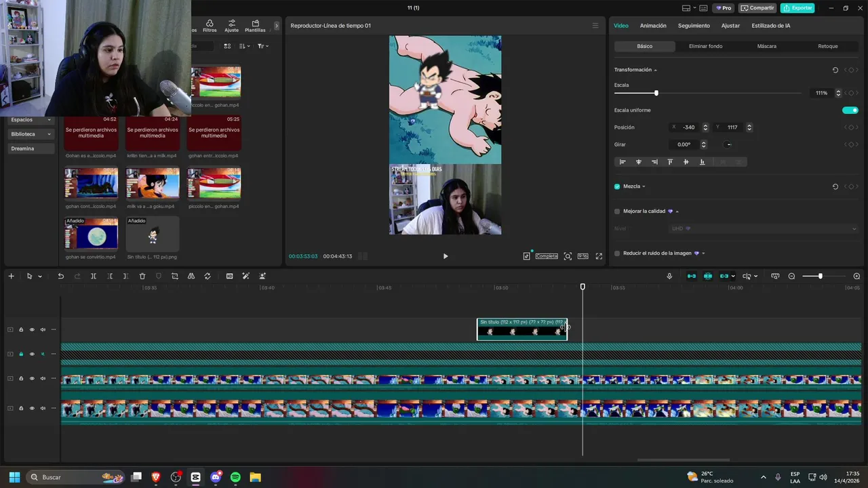Open Brave browser from the taskbar
This screenshot has height=488, width=868.
(x=156, y=477)
